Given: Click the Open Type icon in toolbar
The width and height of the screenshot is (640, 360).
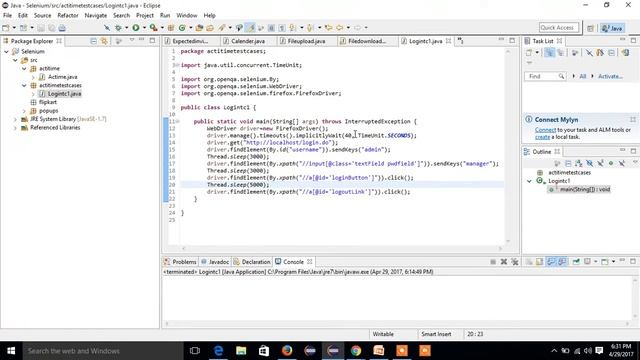Looking at the screenshot, I should pyautogui.click(x=199, y=28).
